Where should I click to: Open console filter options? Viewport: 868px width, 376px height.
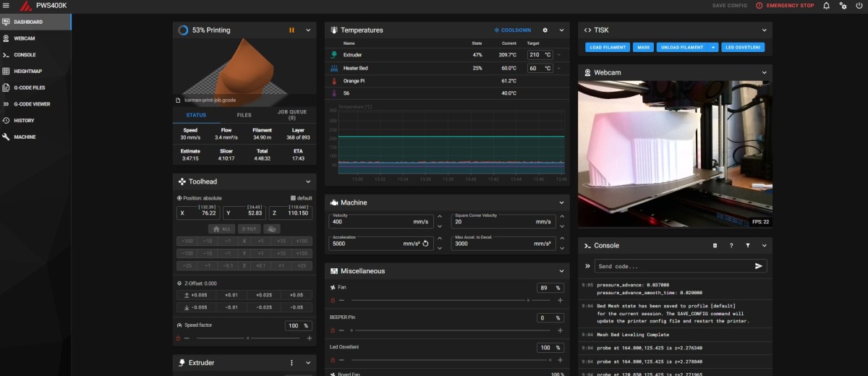coord(748,246)
